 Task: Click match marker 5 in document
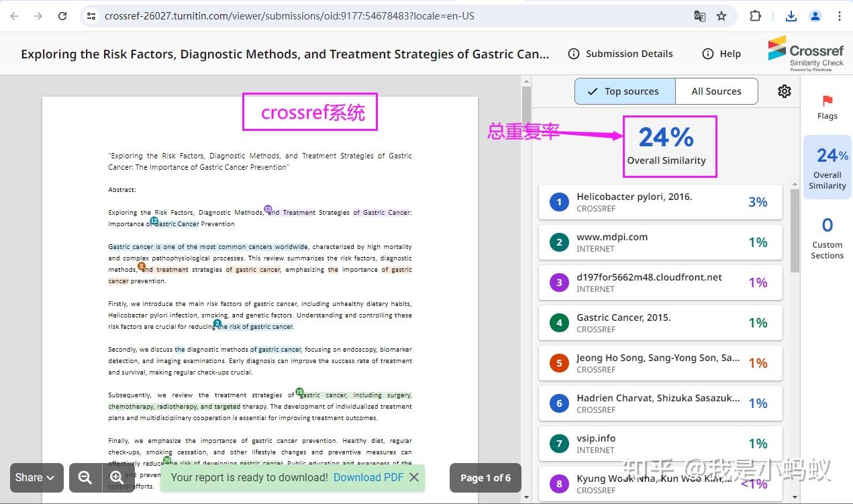142,266
